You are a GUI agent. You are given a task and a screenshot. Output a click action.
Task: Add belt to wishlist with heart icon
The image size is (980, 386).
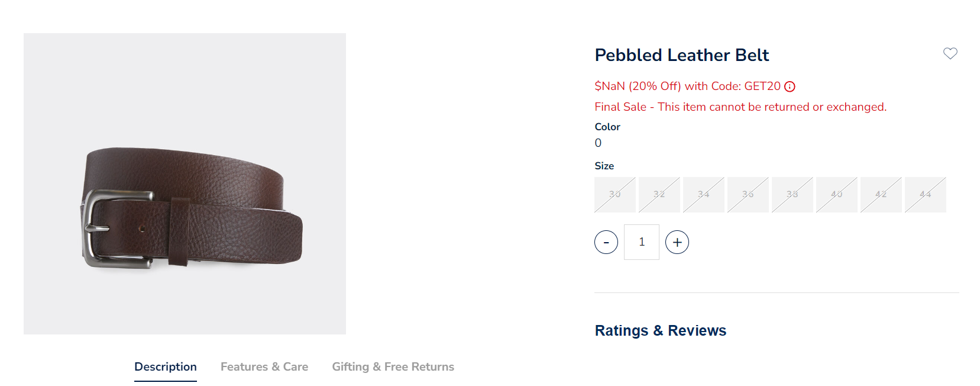click(x=950, y=54)
